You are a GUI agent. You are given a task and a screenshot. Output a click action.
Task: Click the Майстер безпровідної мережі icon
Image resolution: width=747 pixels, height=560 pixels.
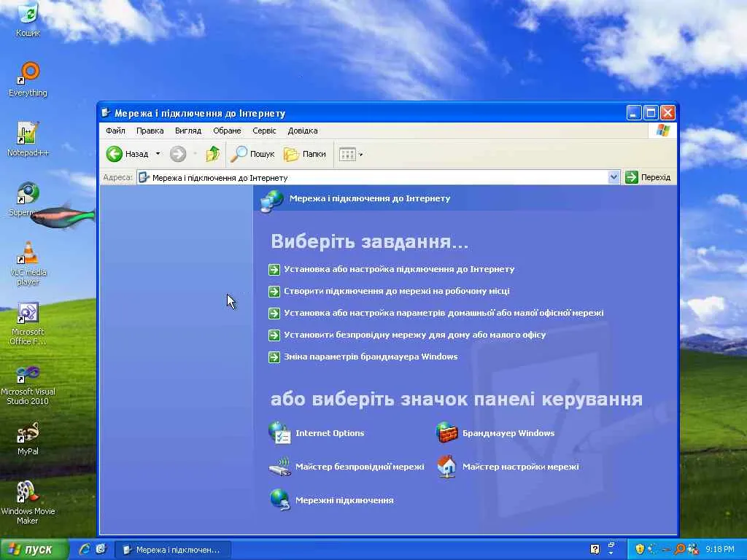pos(279,467)
